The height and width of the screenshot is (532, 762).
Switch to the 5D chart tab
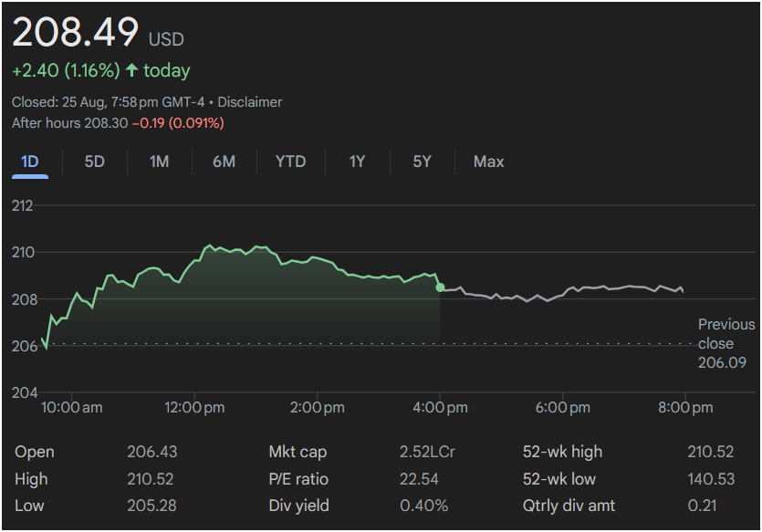click(95, 162)
